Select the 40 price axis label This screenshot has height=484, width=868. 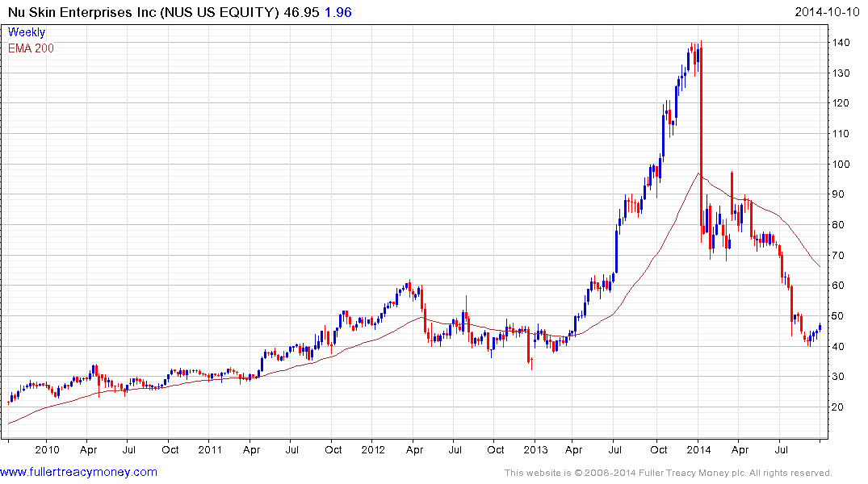[x=837, y=347]
